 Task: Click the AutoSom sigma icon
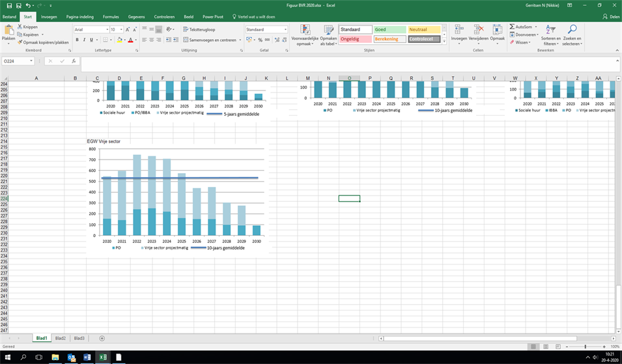click(512, 27)
